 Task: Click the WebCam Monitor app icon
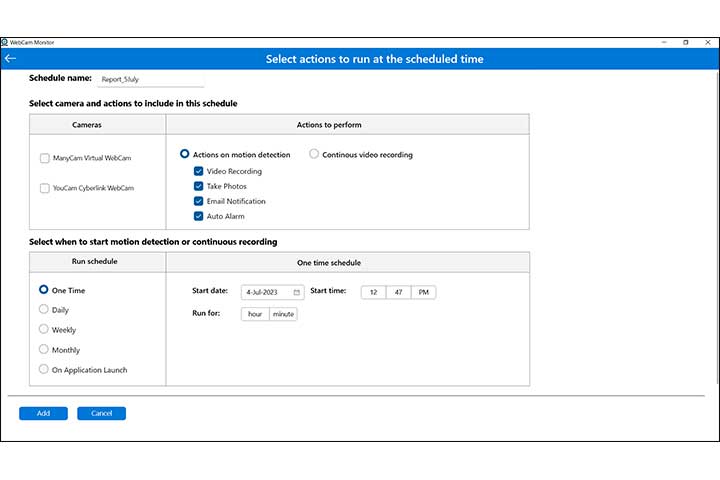tap(5, 43)
